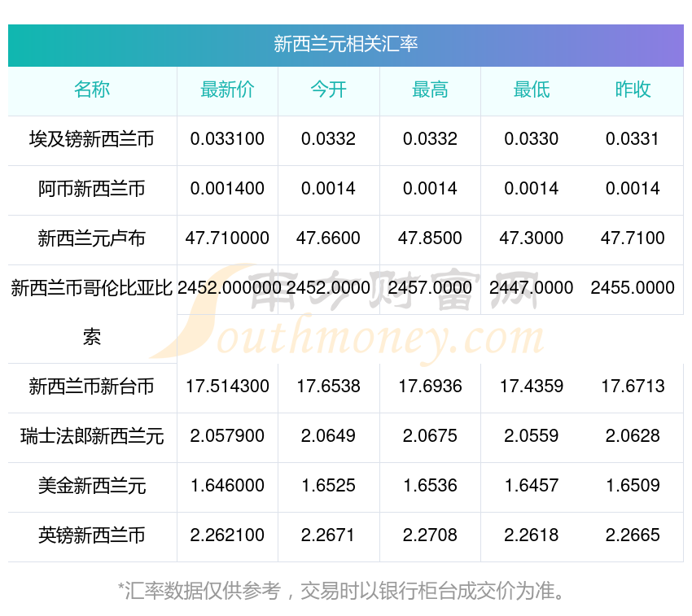
Task: Click the franc previous close 2.0628
Action: (x=633, y=436)
